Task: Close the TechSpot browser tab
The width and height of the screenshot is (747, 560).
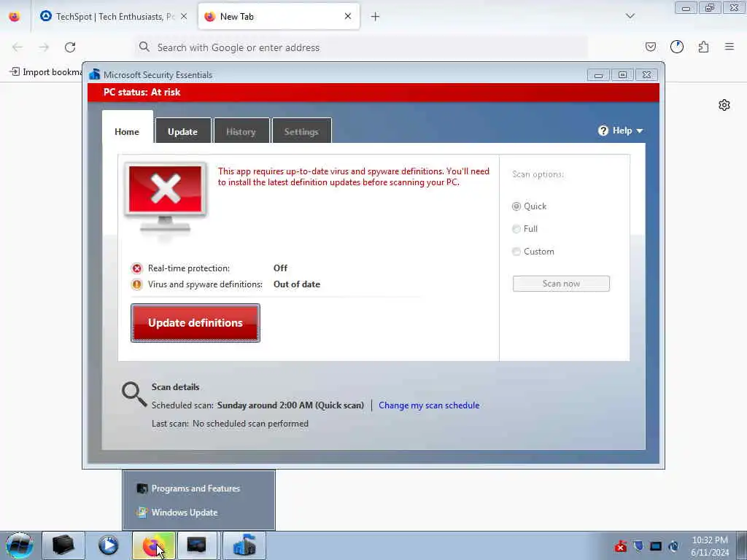Action: pos(184,17)
